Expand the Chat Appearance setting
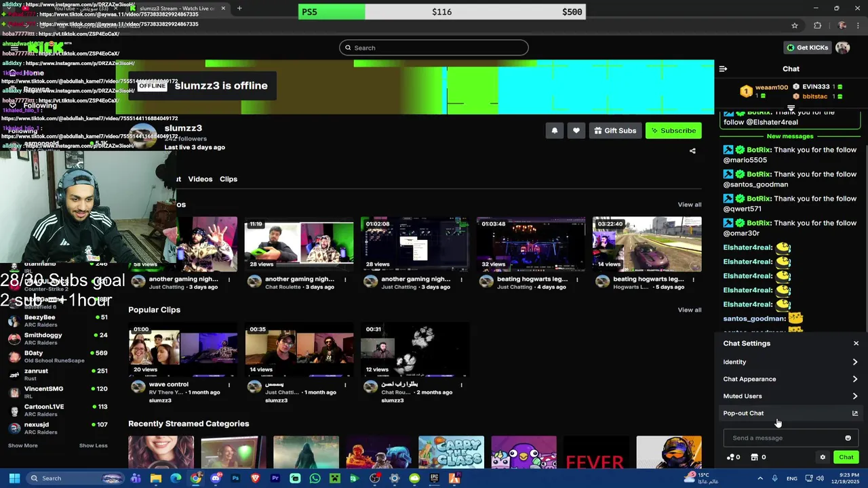 (x=791, y=379)
